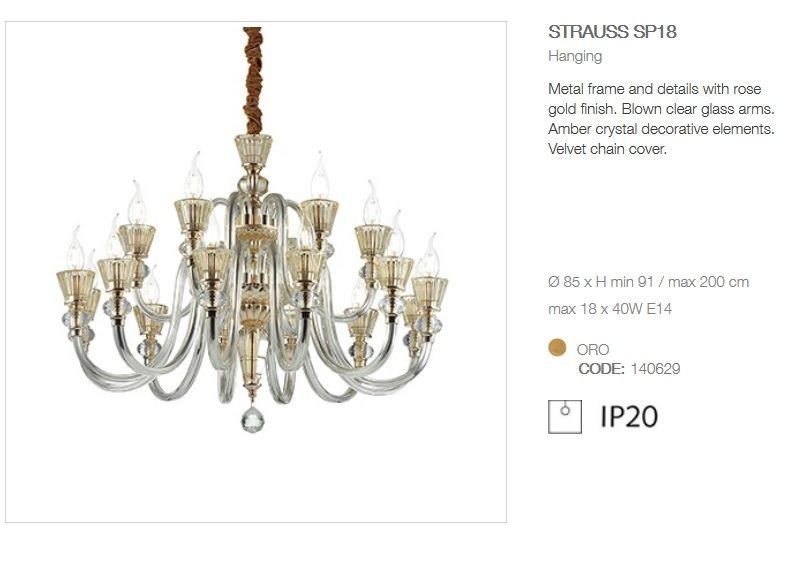The image size is (794, 577).
Task: Click the far-left candle bulb in image
Action: [76, 248]
